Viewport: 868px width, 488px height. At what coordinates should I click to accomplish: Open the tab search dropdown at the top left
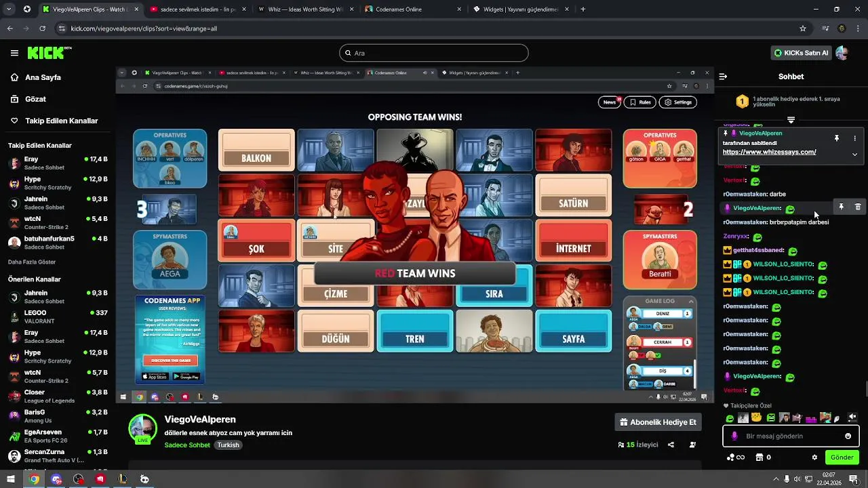(9, 9)
